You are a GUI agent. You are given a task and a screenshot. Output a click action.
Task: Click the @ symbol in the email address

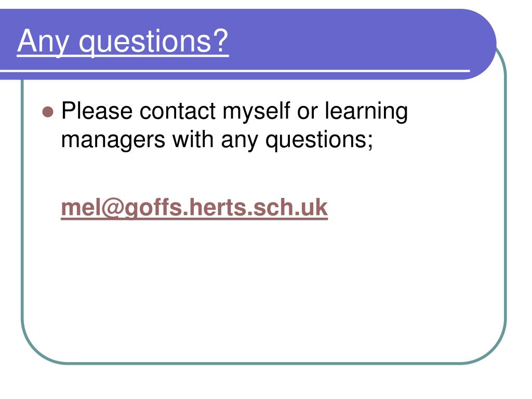112,208
